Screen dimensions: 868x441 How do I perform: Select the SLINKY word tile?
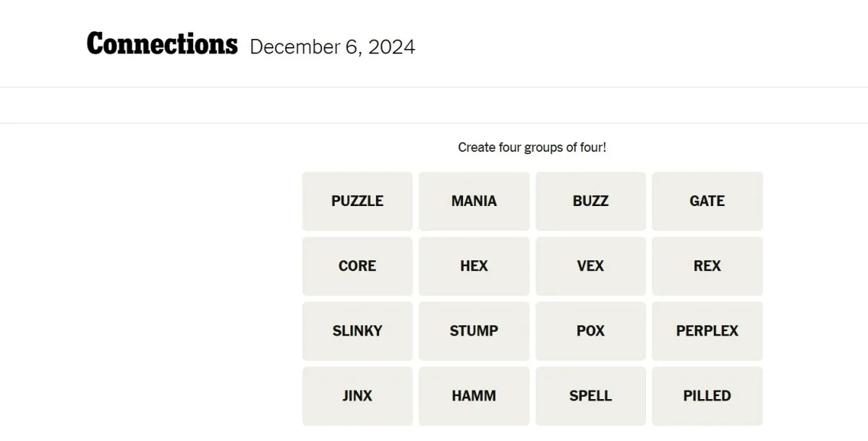[x=357, y=331]
